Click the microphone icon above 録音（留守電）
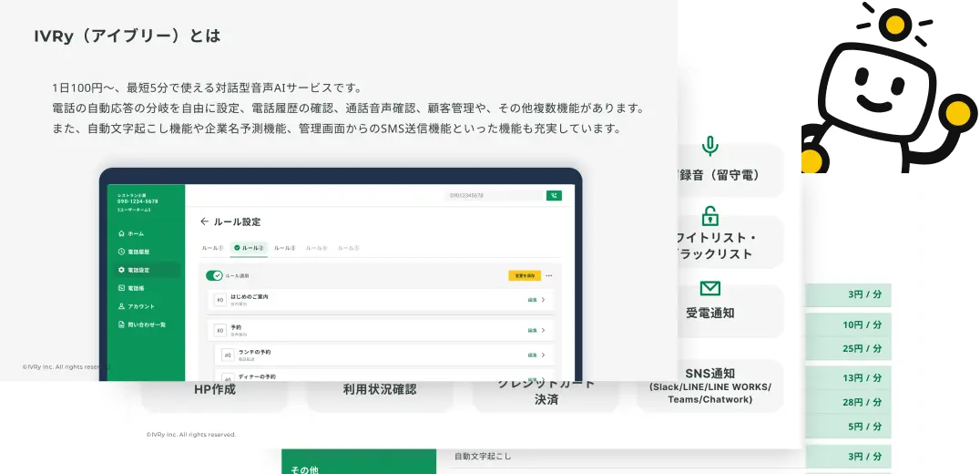This screenshot has height=474, width=980. (709, 146)
